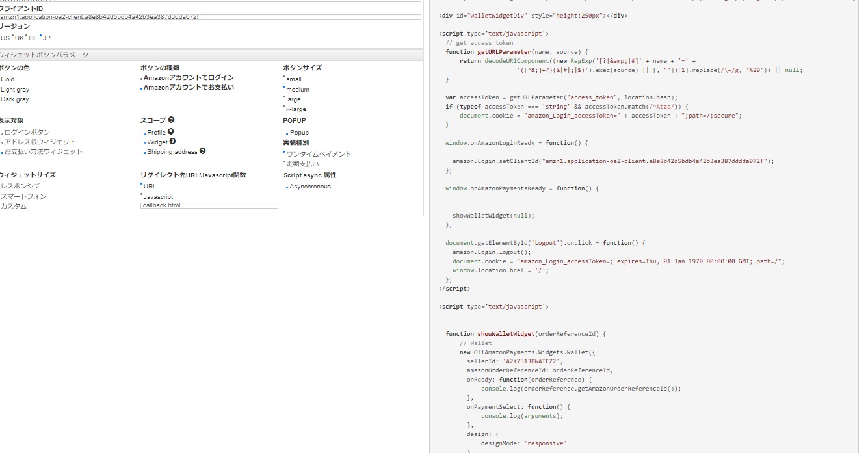Screen dimensions: 868x453
Task: Set button size to small
Action: click(293, 79)
